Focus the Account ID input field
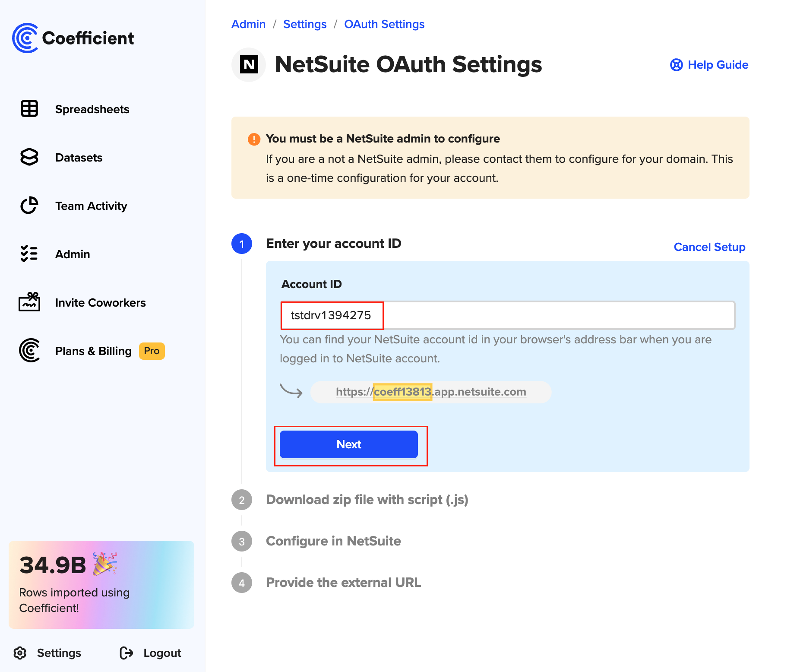797x672 pixels. tap(507, 315)
